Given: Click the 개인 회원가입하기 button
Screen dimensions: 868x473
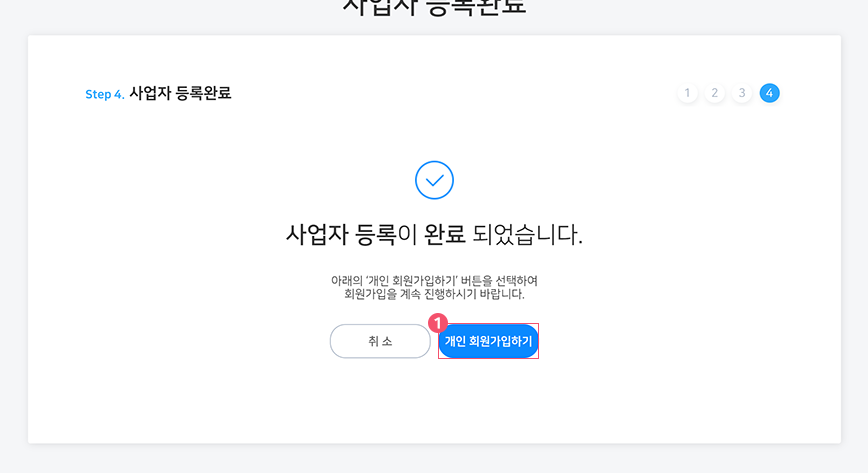Looking at the screenshot, I should point(488,341).
